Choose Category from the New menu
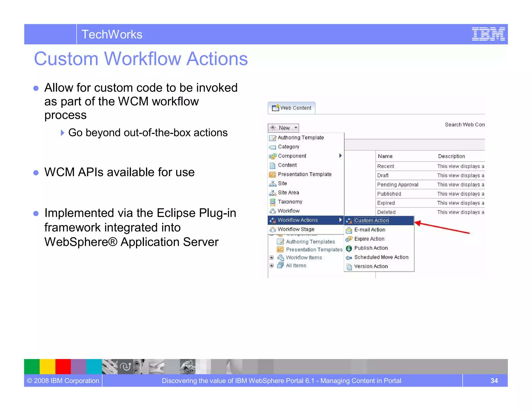 [x=306, y=147]
